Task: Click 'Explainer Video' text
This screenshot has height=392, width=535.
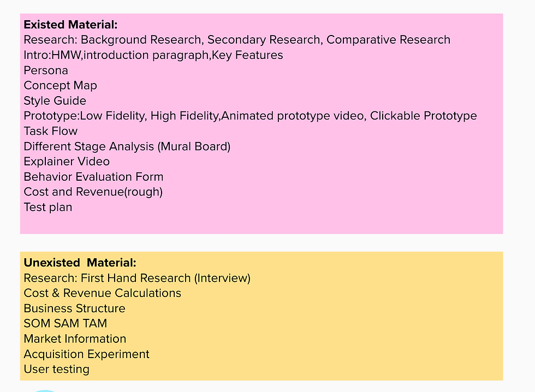Action: (67, 162)
